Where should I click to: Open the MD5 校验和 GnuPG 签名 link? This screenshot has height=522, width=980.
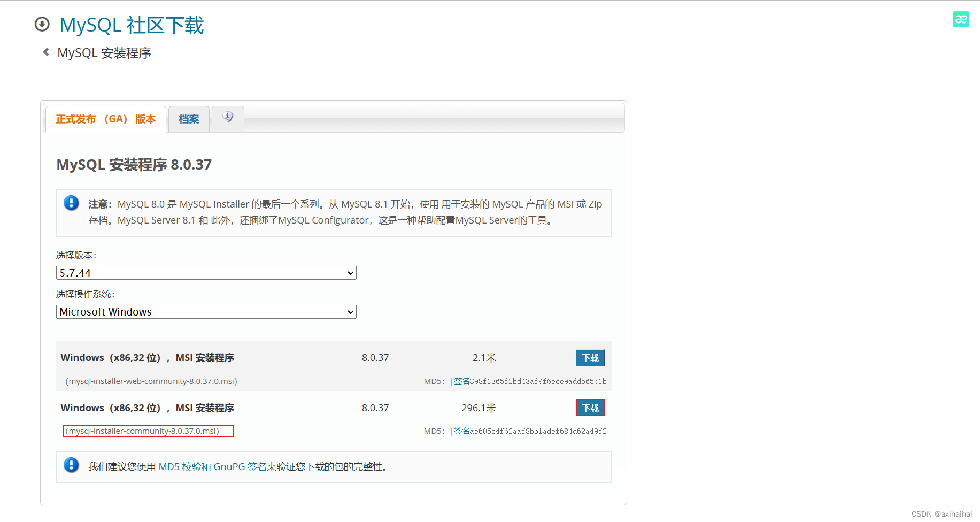pos(212,467)
